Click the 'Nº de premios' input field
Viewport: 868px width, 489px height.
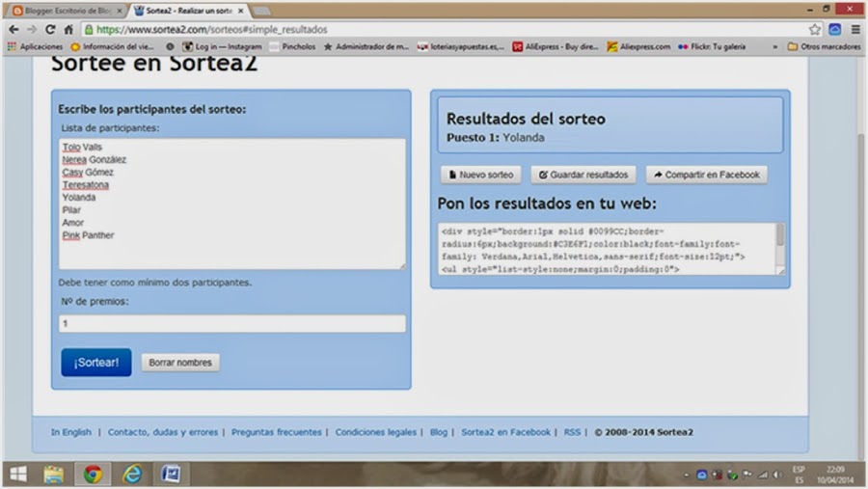(x=231, y=323)
